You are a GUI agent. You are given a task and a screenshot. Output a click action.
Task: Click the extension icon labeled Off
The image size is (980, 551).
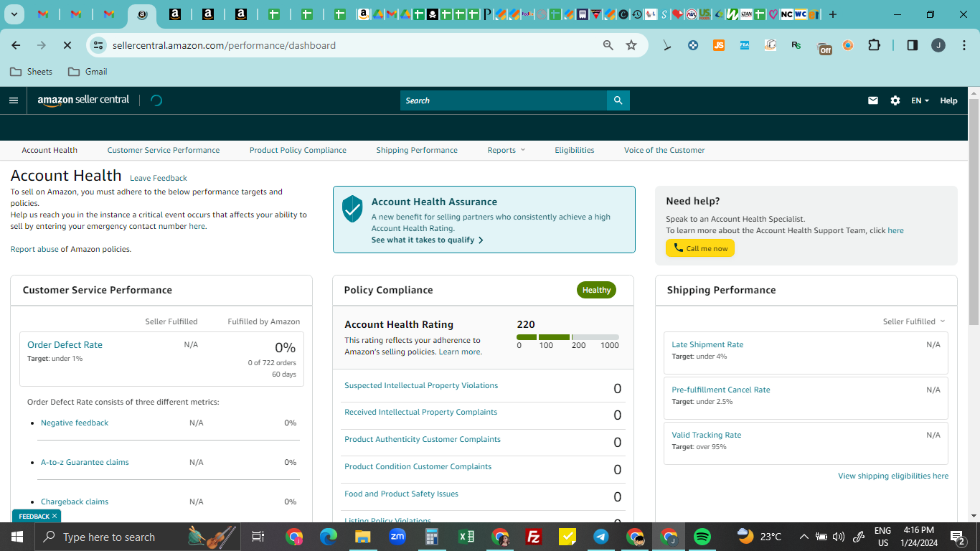(825, 47)
